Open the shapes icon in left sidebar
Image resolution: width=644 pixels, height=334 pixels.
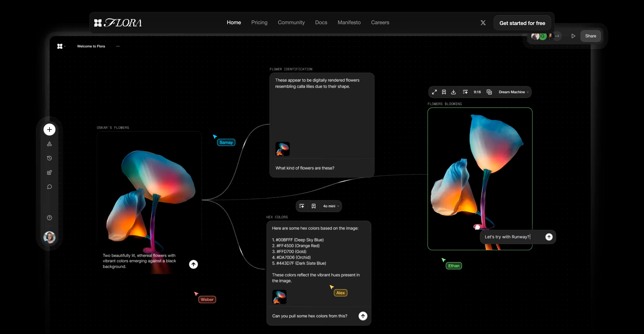click(49, 144)
